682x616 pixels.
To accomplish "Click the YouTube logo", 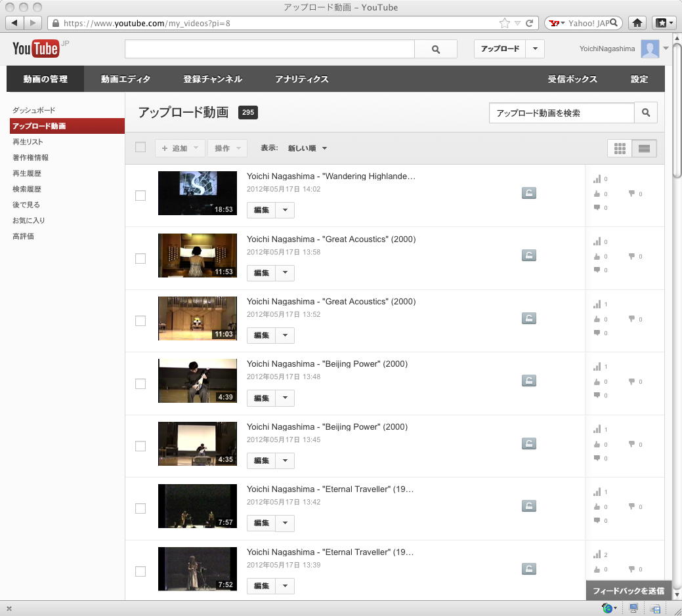I will pyautogui.click(x=35, y=49).
